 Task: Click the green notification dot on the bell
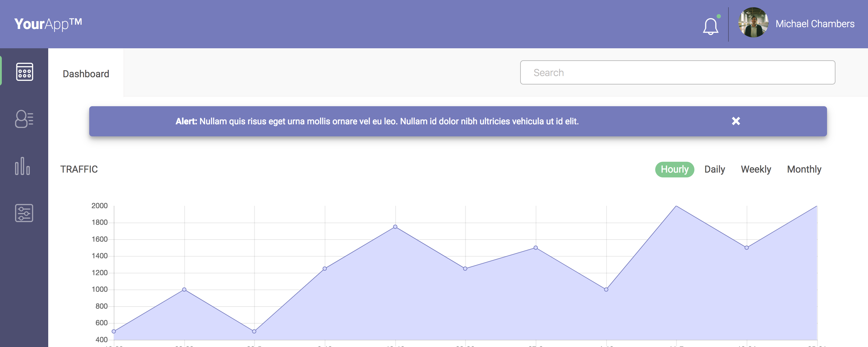pos(719,16)
